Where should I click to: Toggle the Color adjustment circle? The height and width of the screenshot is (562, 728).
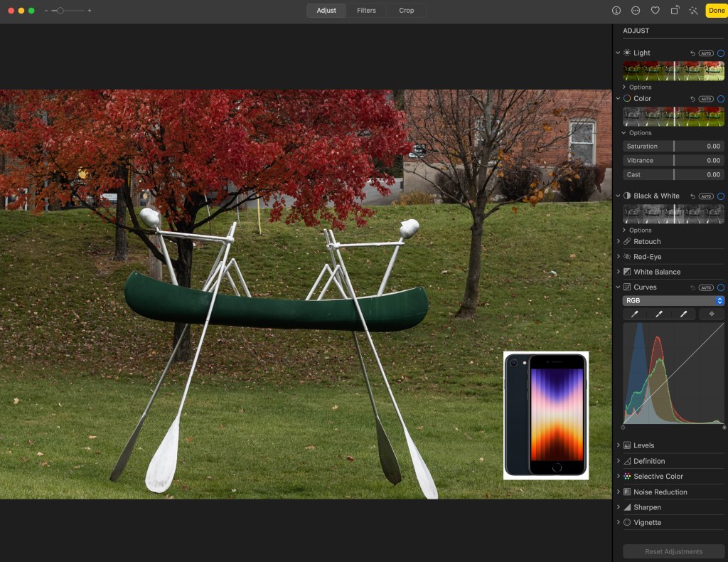click(720, 99)
